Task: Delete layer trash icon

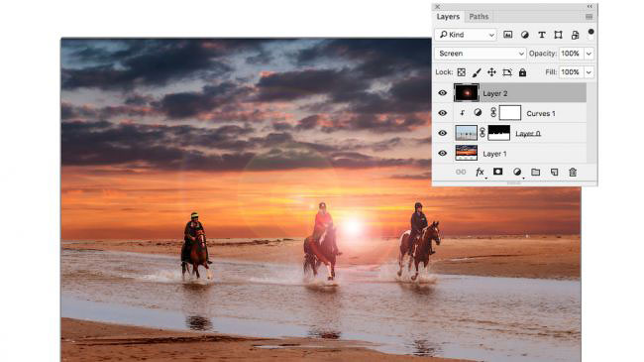Action: click(573, 172)
